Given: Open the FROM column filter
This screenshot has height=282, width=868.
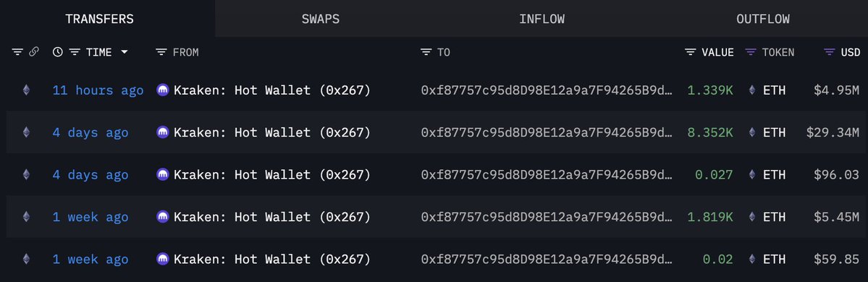Looking at the screenshot, I should [x=161, y=52].
